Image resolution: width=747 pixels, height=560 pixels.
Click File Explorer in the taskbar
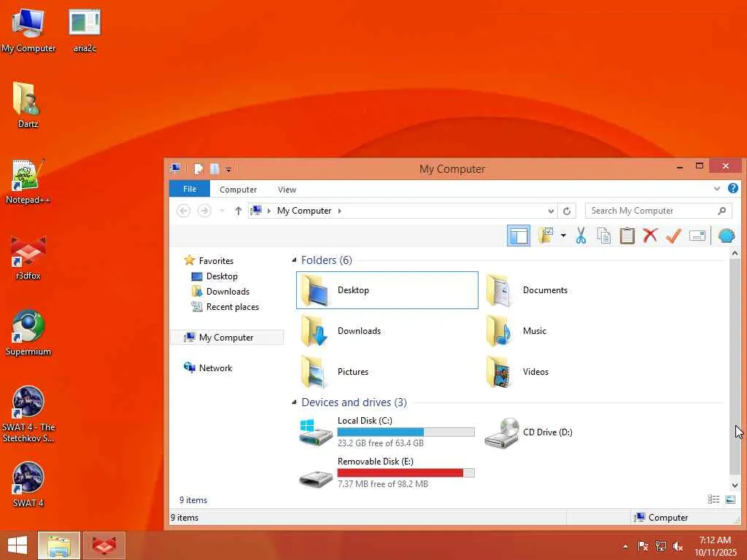point(59,545)
